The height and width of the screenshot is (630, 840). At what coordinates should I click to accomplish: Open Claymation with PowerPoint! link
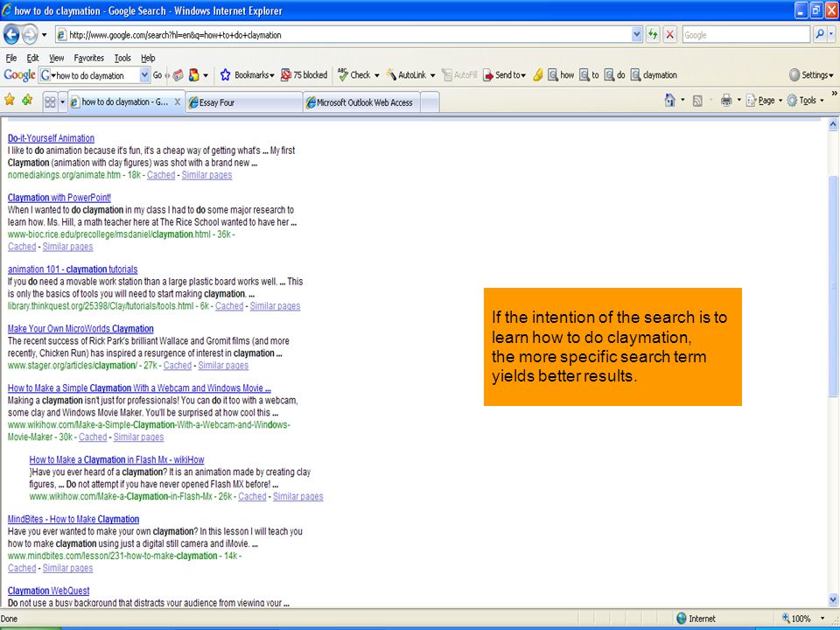59,198
